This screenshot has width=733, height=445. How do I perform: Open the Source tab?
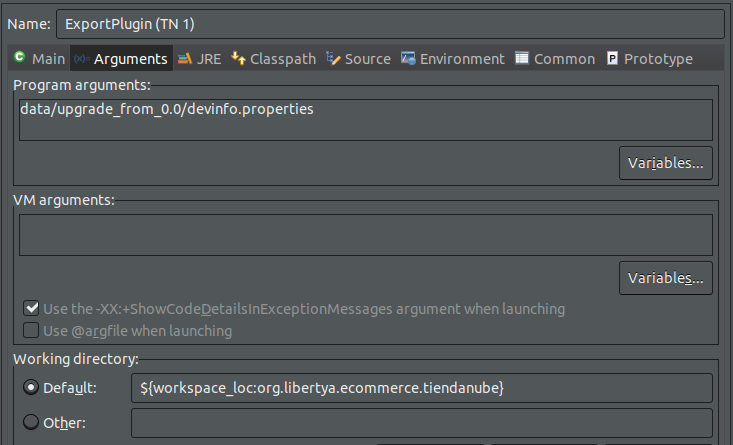pos(359,58)
